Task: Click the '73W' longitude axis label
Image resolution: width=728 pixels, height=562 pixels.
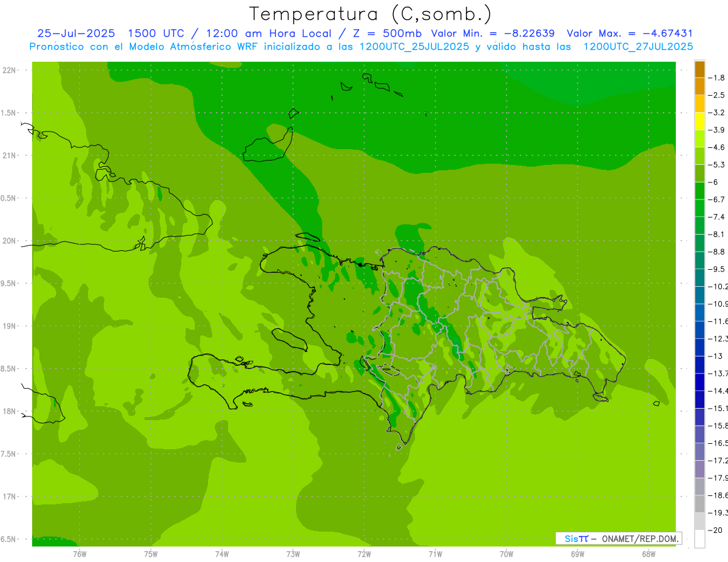Action: [293, 554]
